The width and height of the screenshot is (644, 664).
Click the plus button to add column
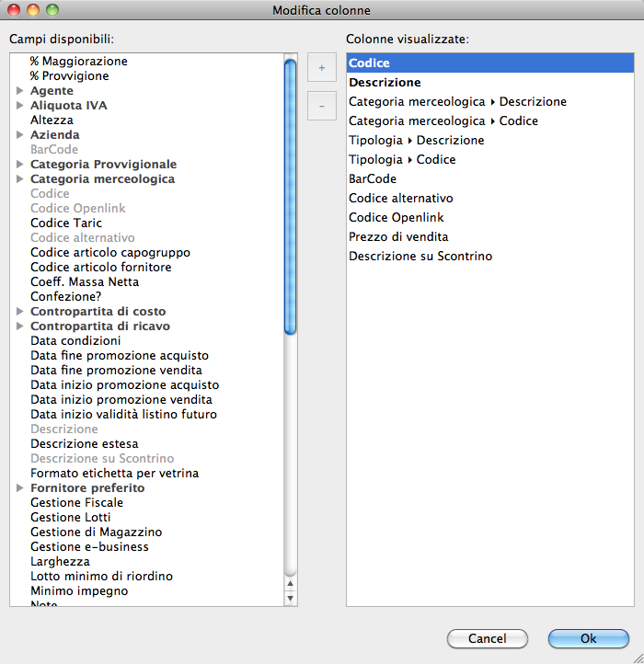(321, 68)
